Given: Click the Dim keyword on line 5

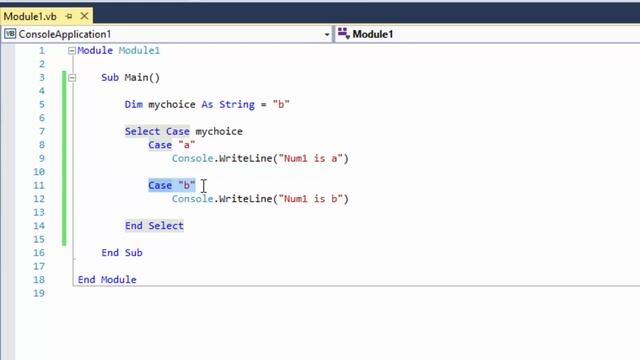Looking at the screenshot, I should [x=134, y=104].
